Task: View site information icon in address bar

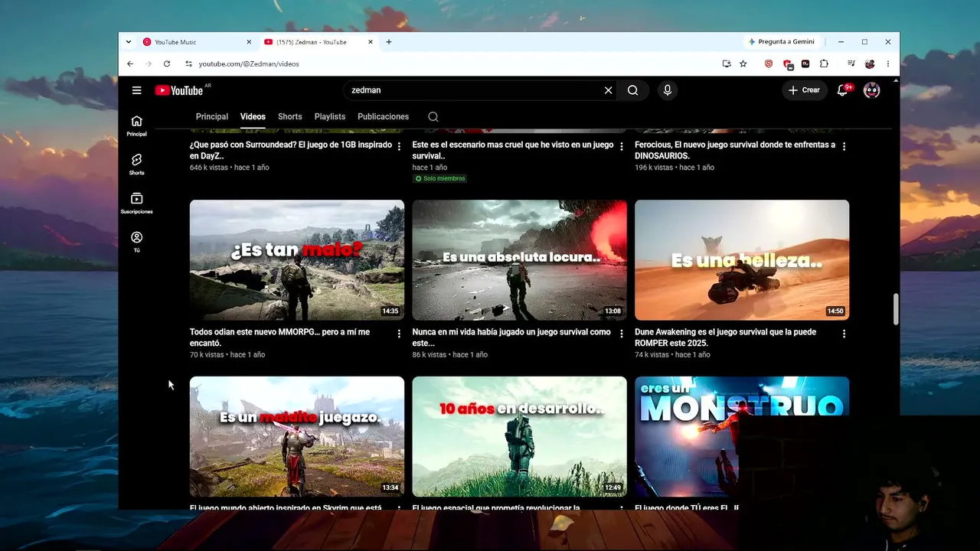Action: (x=188, y=64)
